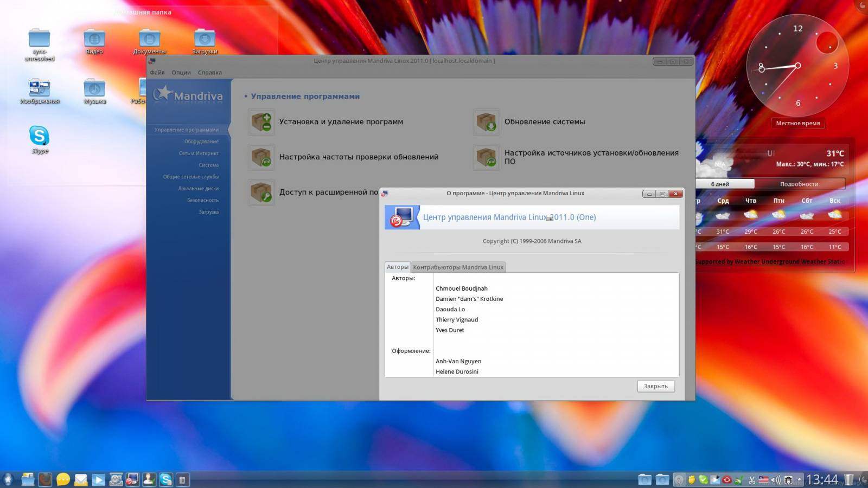Select Подробности tab in weather widget
Viewport: 868px width, 488px height.
799,184
